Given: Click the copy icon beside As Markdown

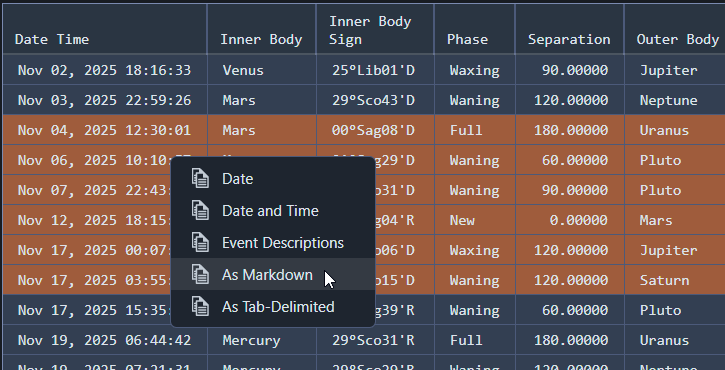Looking at the screenshot, I should (200, 274).
